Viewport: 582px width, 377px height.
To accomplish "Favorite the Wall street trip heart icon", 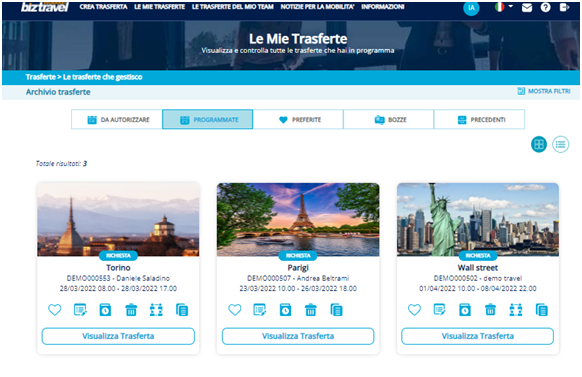I will coord(414,309).
